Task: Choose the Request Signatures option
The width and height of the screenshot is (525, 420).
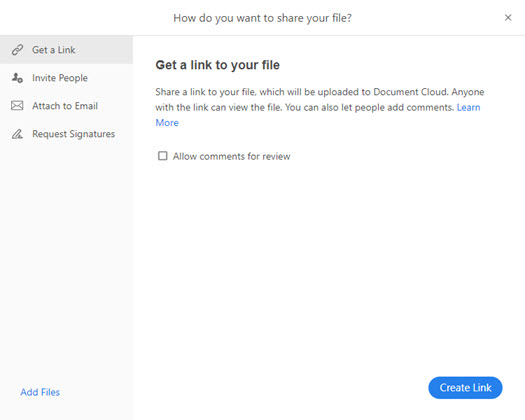Action: coord(66,134)
